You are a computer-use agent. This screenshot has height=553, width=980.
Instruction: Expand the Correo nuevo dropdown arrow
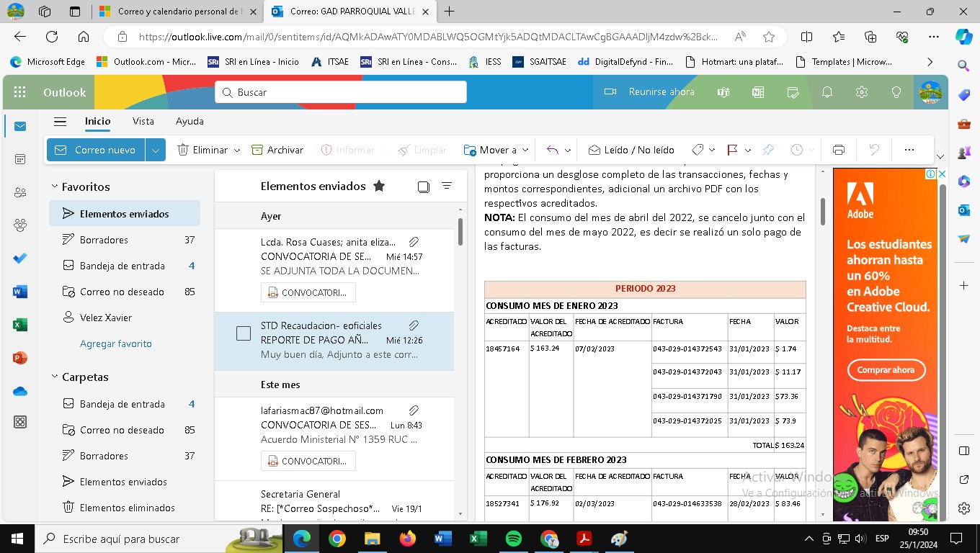tap(156, 150)
